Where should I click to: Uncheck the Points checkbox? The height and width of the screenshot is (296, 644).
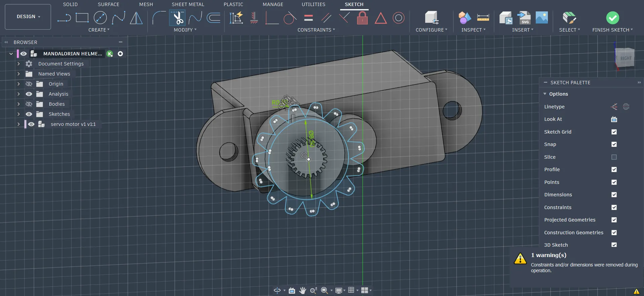[614, 182]
